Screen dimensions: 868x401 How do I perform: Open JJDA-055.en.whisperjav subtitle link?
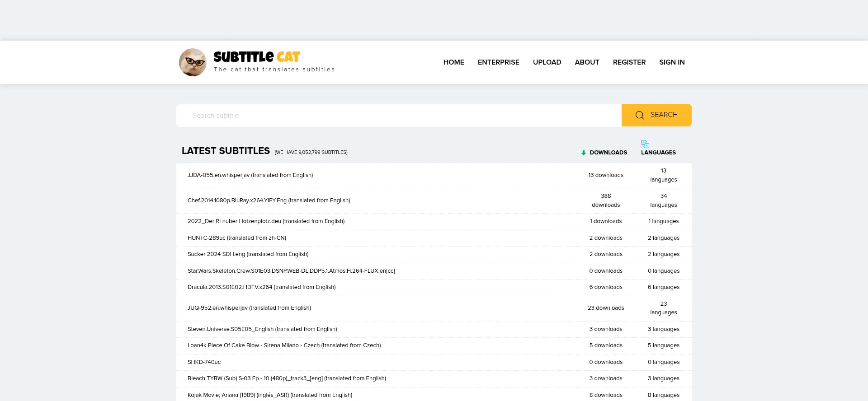(x=250, y=175)
